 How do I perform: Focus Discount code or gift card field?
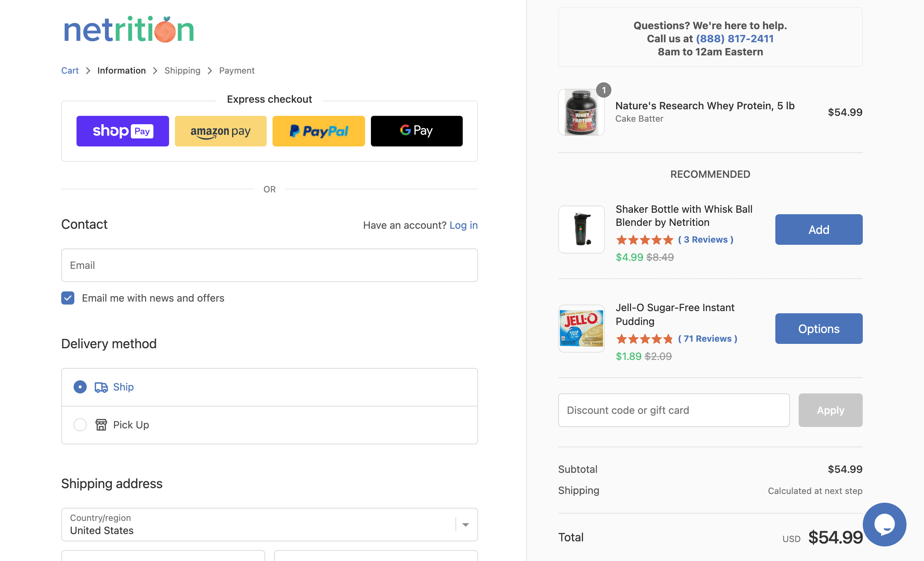click(673, 410)
